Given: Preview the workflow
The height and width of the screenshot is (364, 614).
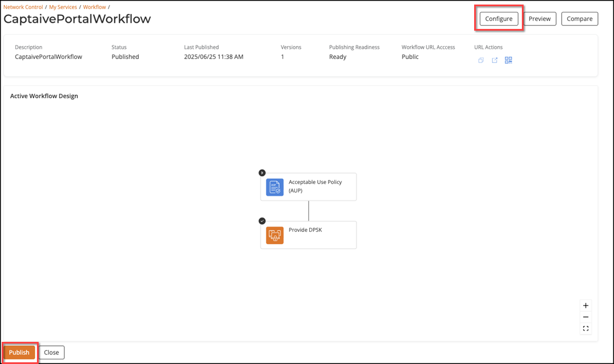Looking at the screenshot, I should coord(540,19).
